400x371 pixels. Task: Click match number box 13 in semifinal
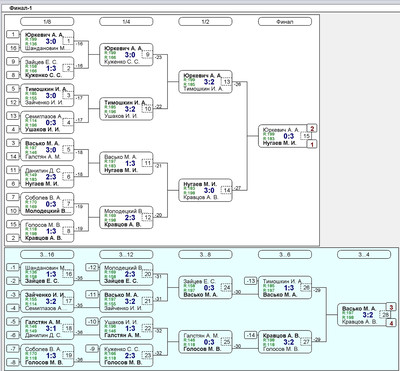(227, 82)
